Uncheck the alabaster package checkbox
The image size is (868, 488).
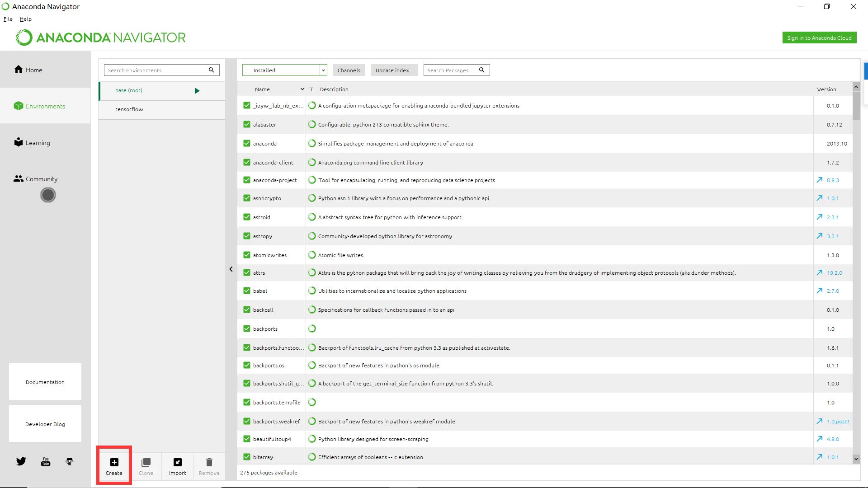[x=247, y=124]
